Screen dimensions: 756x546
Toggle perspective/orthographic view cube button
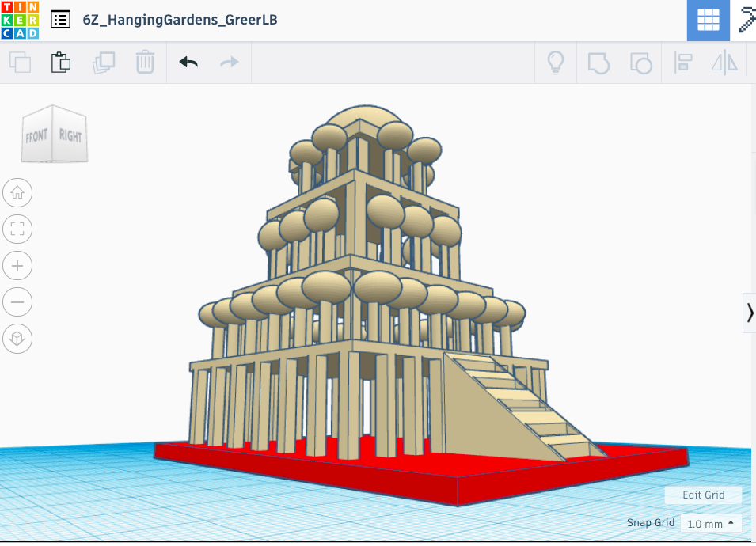[17, 339]
